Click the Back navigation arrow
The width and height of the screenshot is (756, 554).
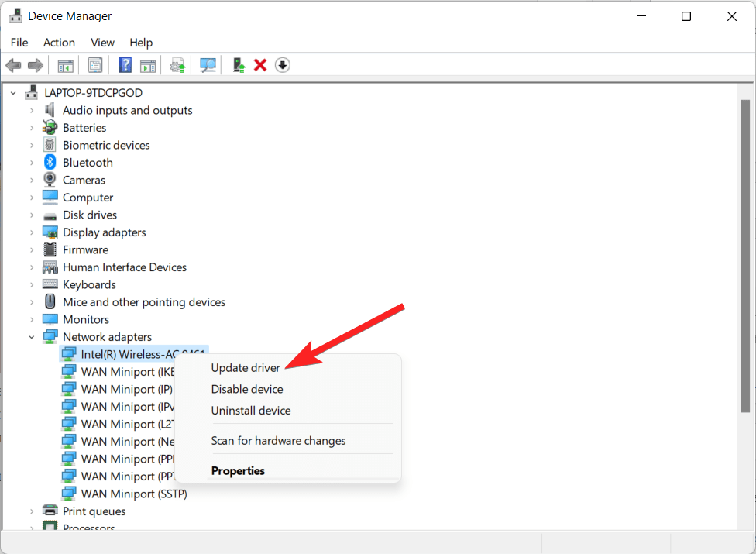(13, 64)
